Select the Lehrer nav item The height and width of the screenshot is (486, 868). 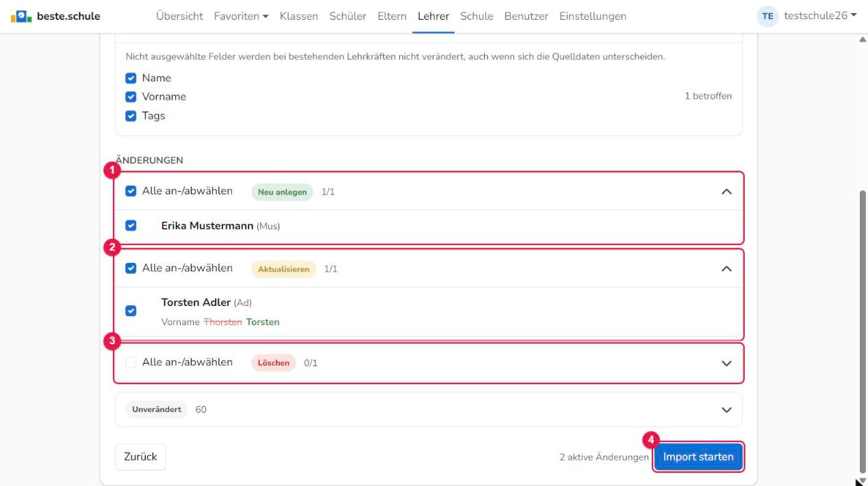(x=433, y=16)
